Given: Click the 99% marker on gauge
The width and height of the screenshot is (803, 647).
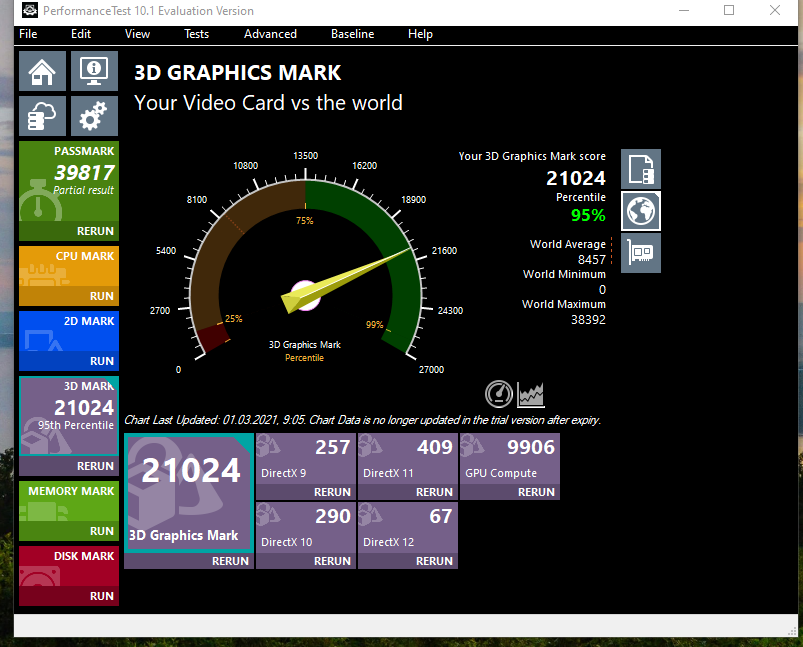Looking at the screenshot, I should click(x=374, y=324).
